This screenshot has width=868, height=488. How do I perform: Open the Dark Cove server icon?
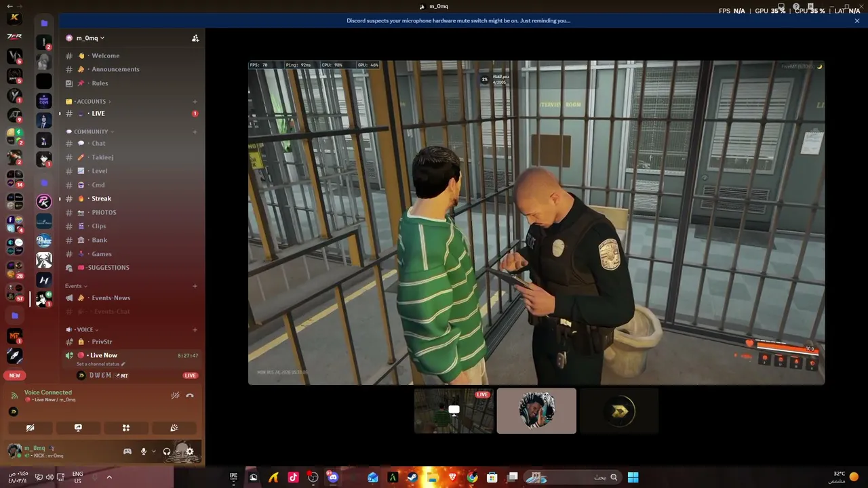[x=44, y=101]
